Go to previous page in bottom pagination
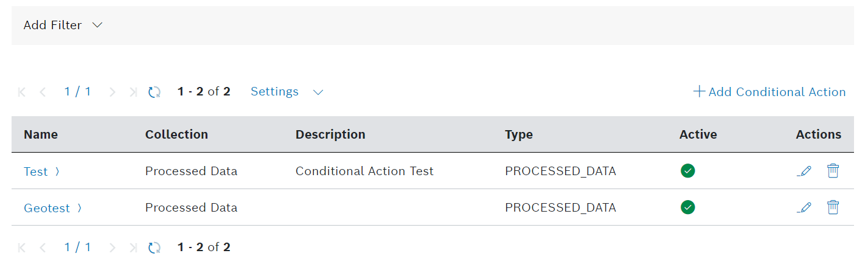The width and height of the screenshot is (868, 270). pos(43,247)
